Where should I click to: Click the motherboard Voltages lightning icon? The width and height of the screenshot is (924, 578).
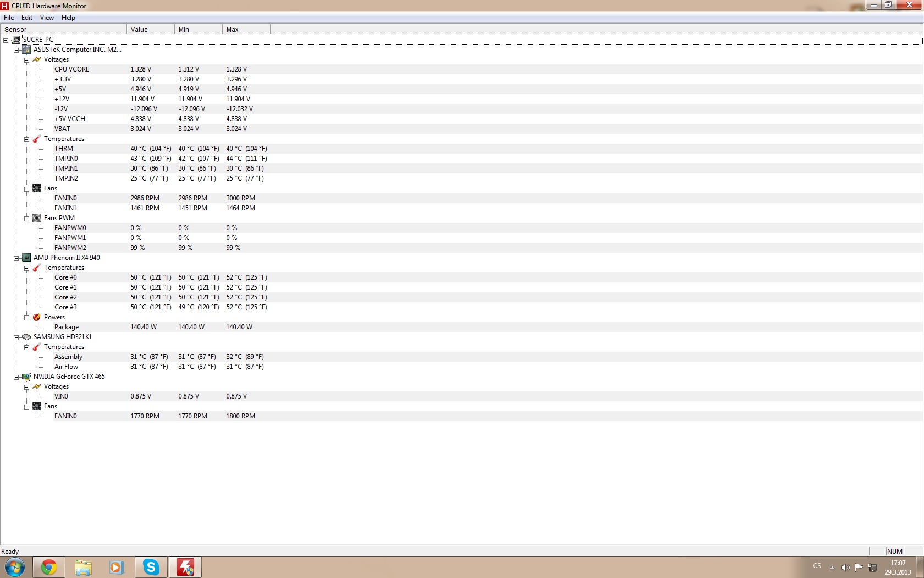pos(37,59)
